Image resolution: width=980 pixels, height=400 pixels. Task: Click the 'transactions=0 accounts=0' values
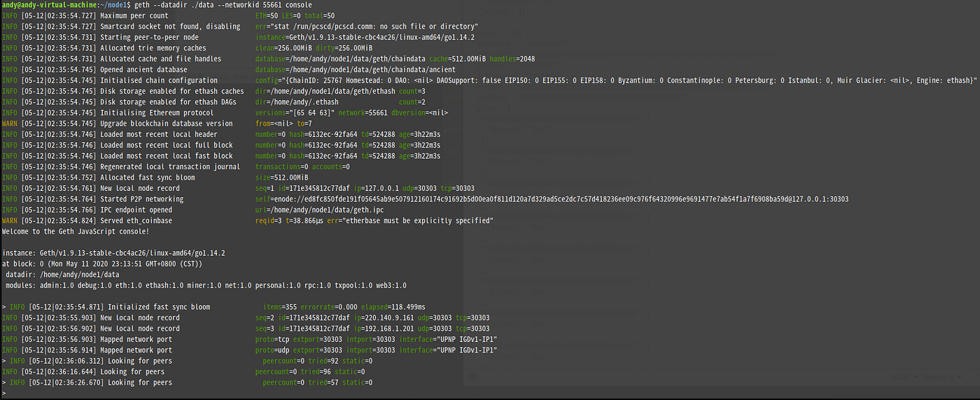(x=302, y=167)
